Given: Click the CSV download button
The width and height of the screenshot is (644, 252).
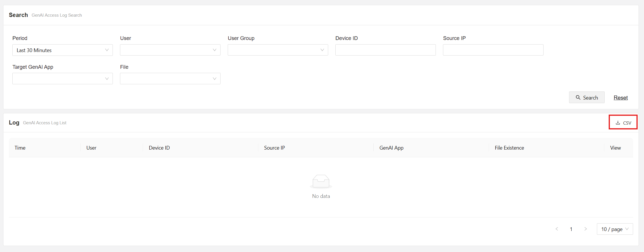Looking at the screenshot, I should click(623, 123).
